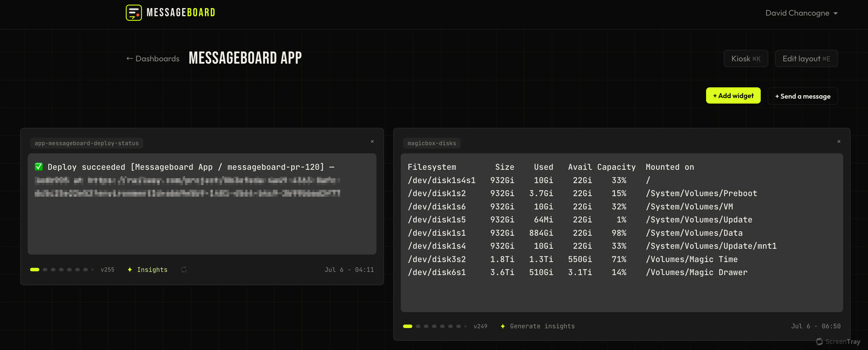Enter Kiosk mode

[746, 59]
